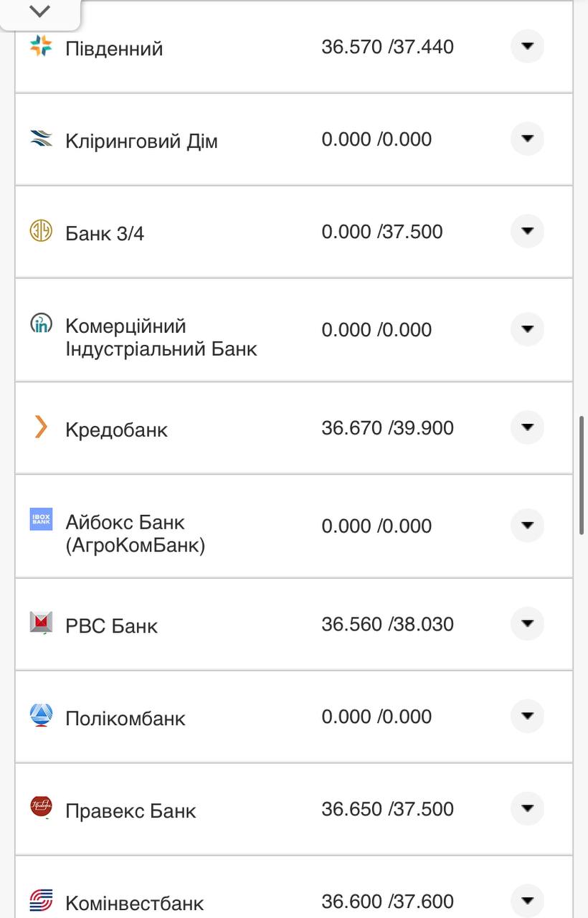Click the Кредобанк bank name
The width and height of the screenshot is (588, 918).
pyautogui.click(x=117, y=429)
